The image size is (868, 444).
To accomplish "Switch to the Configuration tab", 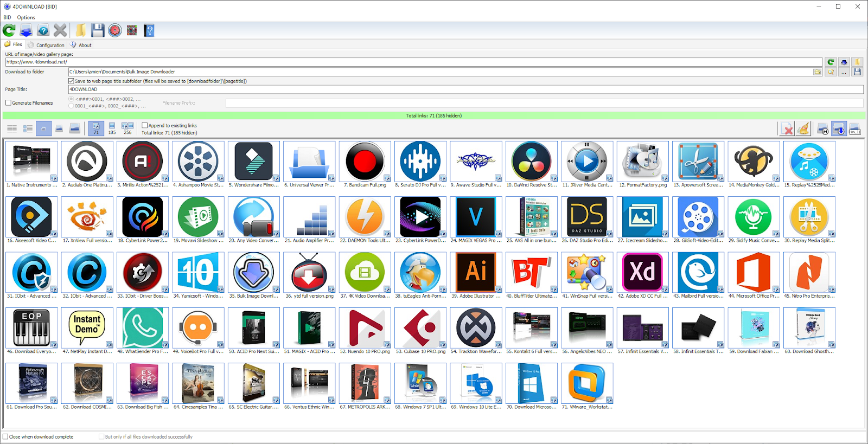I will point(46,45).
